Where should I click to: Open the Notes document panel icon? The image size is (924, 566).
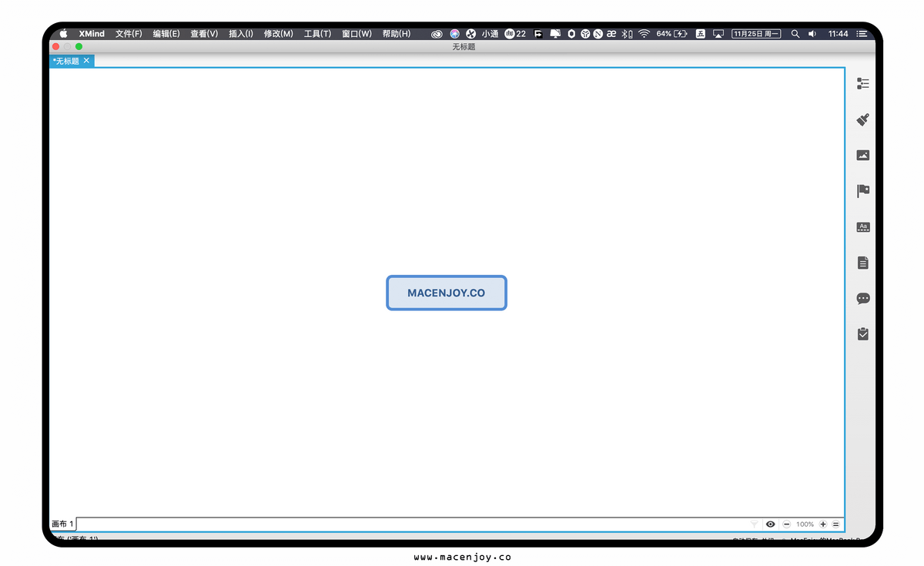coord(863,263)
